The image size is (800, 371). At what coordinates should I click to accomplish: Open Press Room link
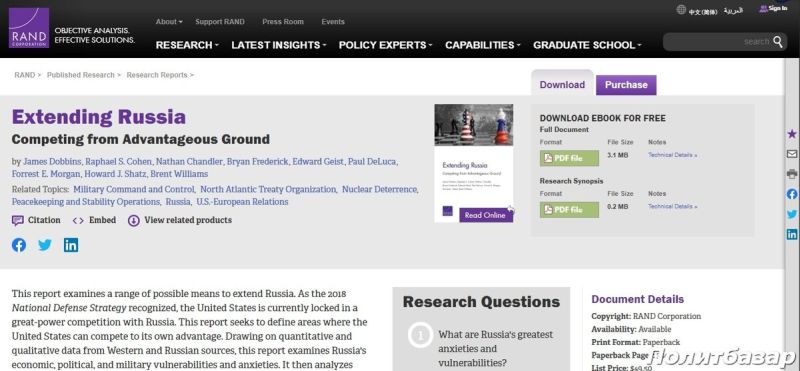283,22
